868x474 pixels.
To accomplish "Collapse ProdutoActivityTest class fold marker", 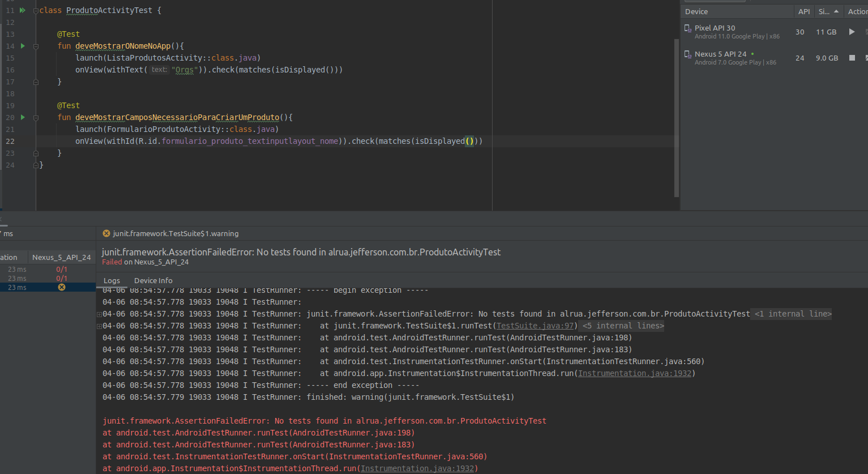I will [36, 11].
